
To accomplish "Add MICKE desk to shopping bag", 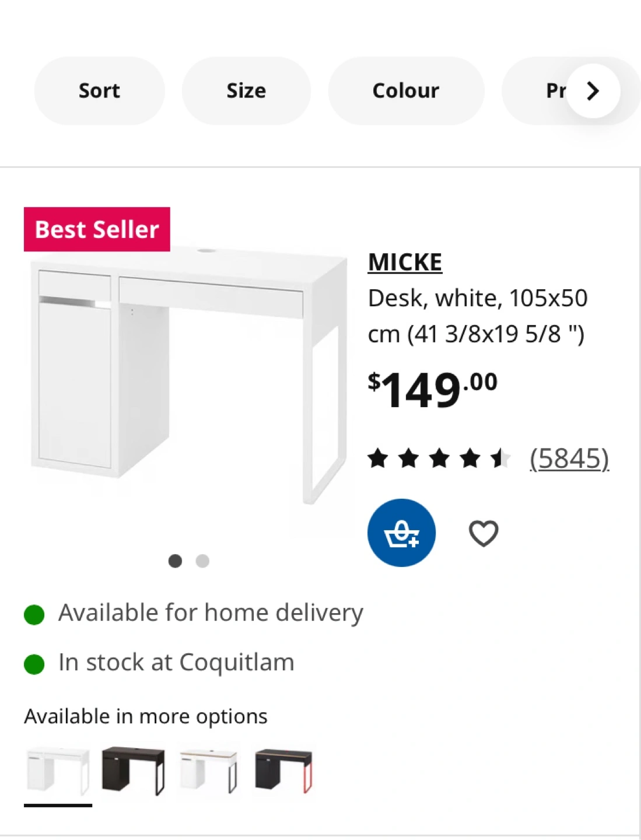I will pos(401,533).
